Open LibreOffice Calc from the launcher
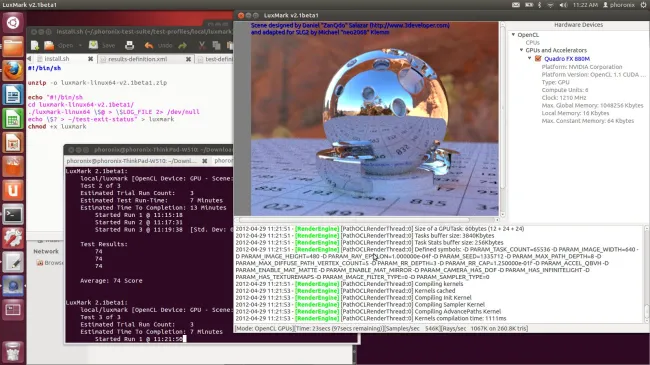Screen dimensions: 650x365 [x=13, y=119]
